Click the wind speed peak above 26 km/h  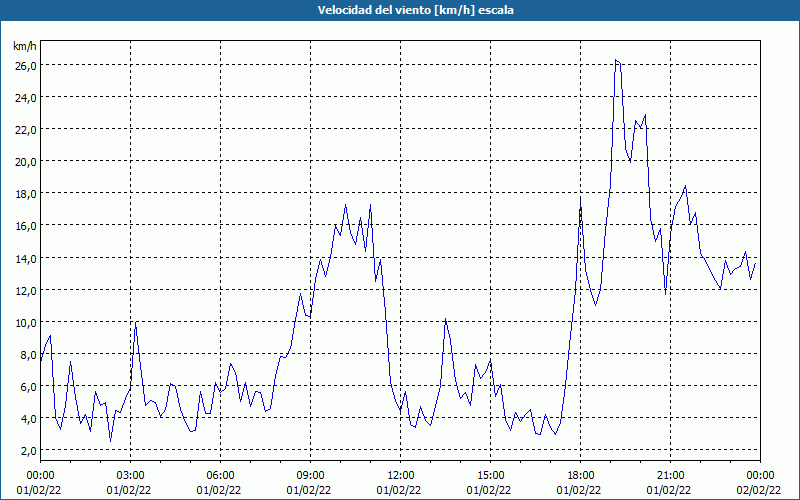pos(617,60)
